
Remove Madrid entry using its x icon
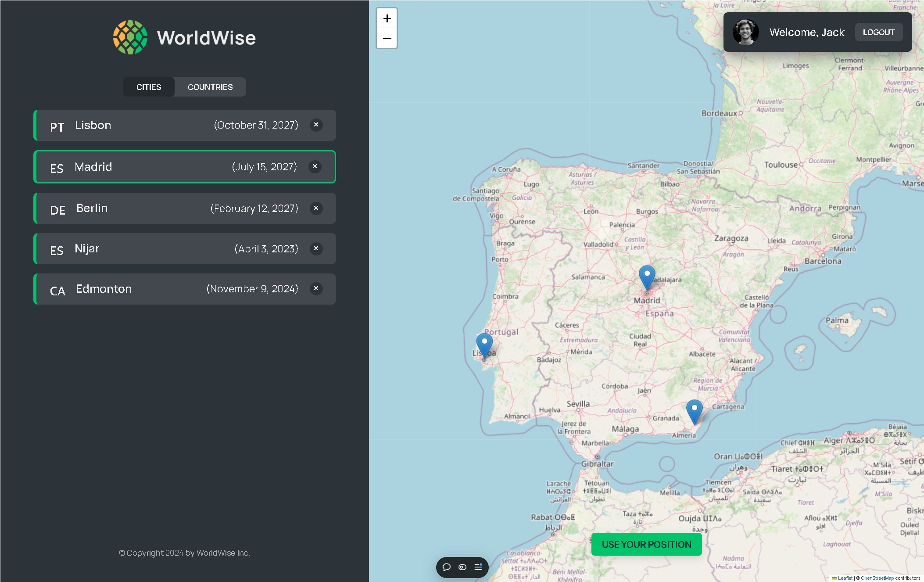(315, 167)
